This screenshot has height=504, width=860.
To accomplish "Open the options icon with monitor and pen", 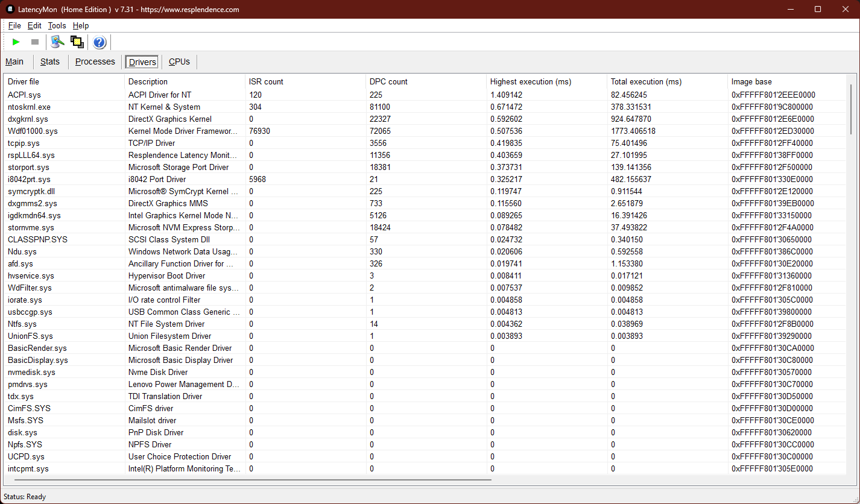I will click(57, 42).
